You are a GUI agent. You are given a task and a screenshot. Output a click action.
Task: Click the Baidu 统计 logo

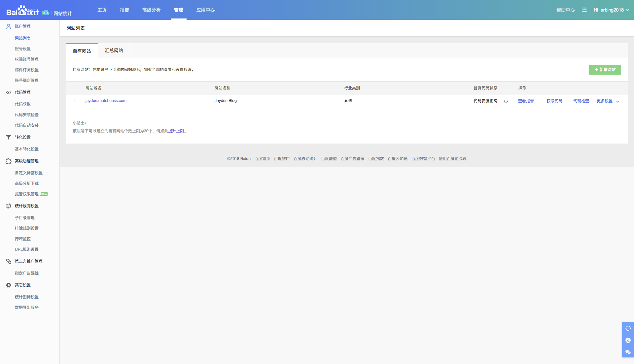point(22,11)
